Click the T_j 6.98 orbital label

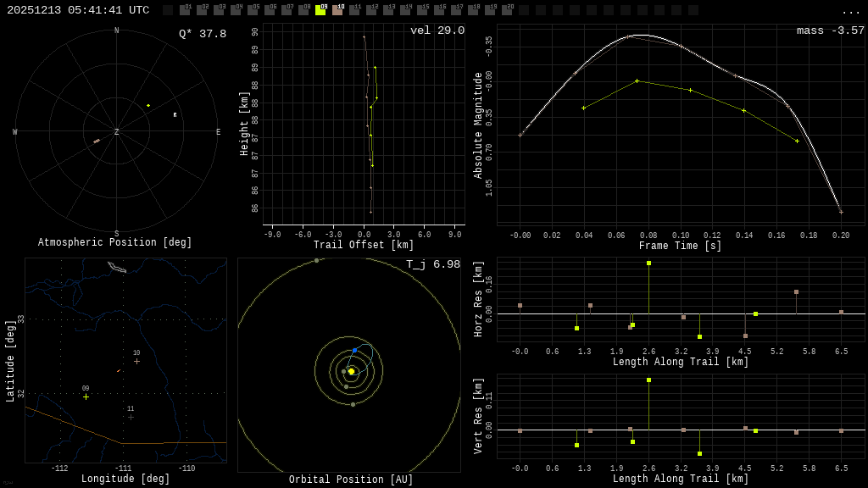432,264
